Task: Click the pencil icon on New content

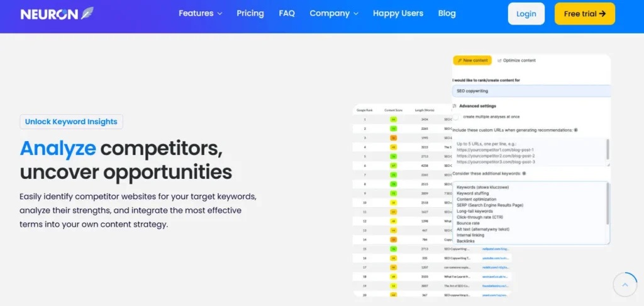Action: tap(460, 60)
